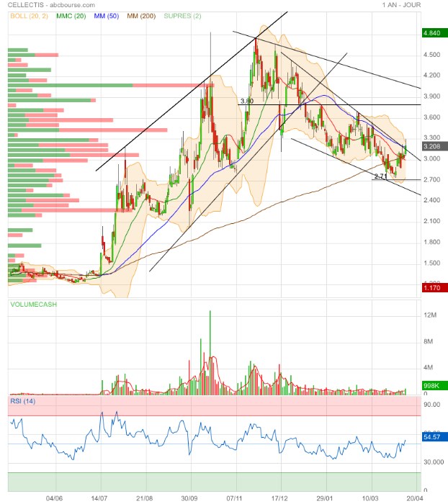Click the 04/06 date axis label

(x=54, y=498)
